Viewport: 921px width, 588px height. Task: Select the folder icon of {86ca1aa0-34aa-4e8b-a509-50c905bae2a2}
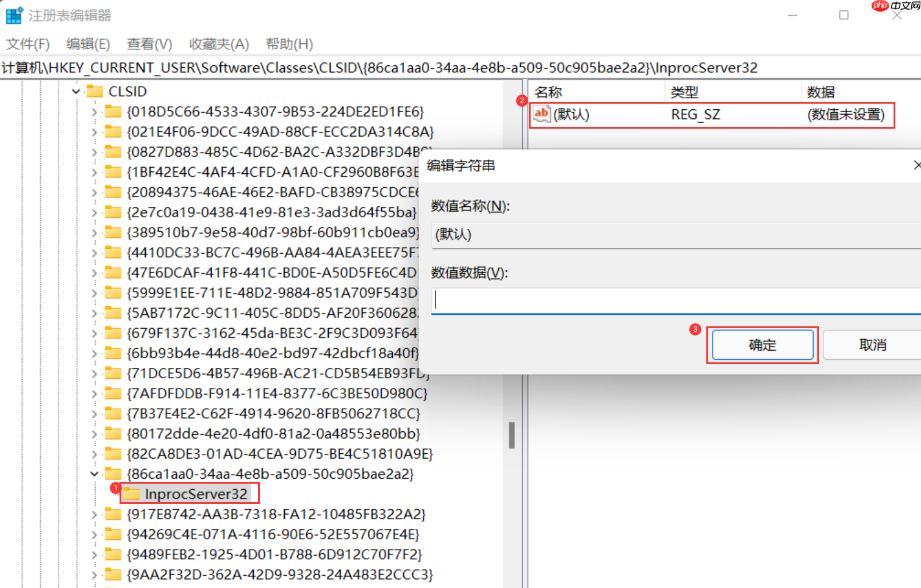114,473
